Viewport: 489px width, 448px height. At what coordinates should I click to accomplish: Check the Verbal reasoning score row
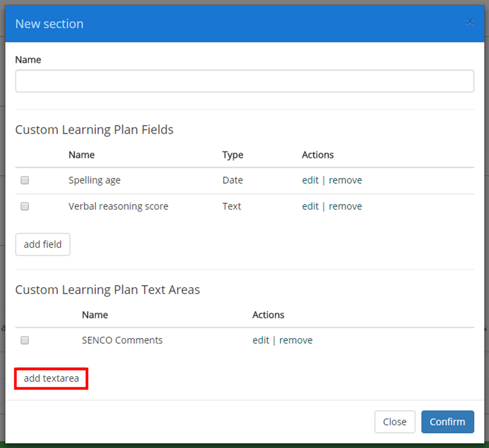[24, 206]
